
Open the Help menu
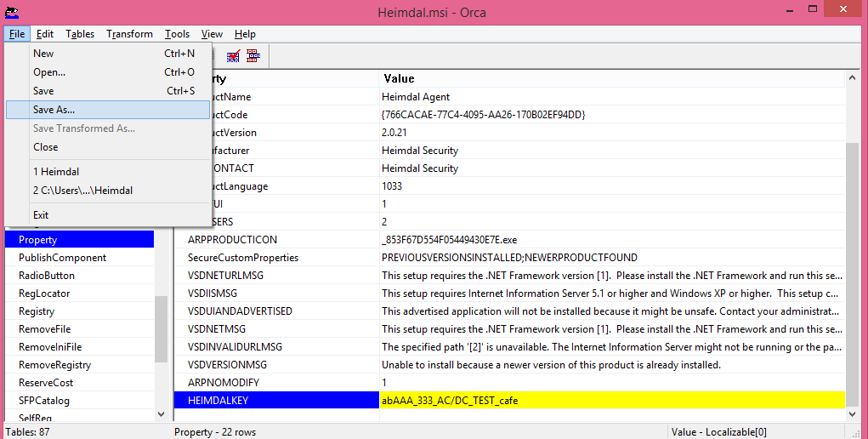pos(245,34)
